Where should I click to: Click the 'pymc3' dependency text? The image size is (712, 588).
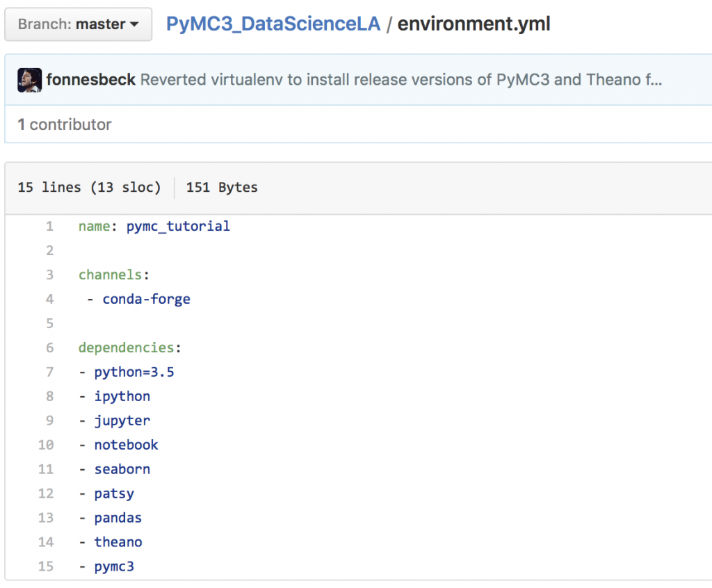pyautogui.click(x=114, y=566)
